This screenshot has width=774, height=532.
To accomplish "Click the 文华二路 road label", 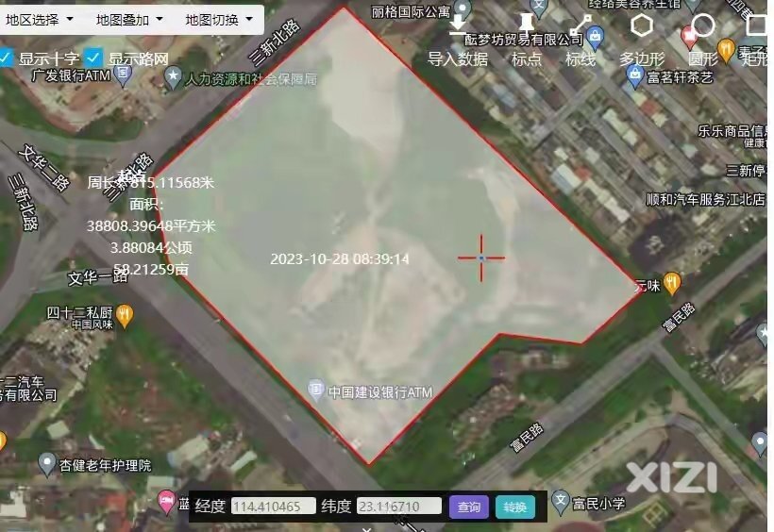I will (x=43, y=168).
